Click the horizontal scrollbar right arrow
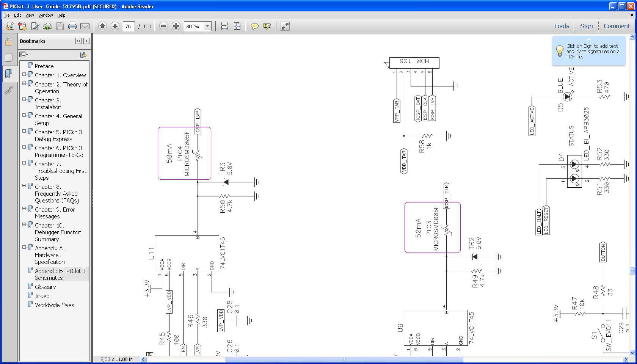 [626, 359]
